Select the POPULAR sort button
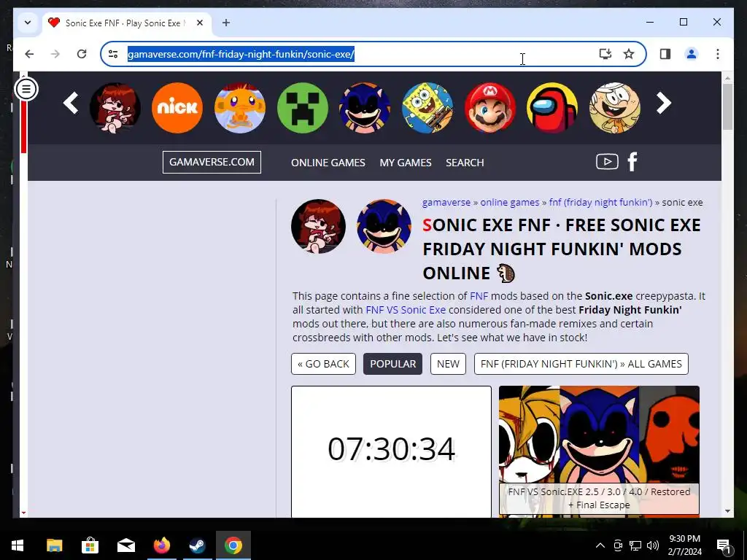The height and width of the screenshot is (560, 747). tap(392, 364)
